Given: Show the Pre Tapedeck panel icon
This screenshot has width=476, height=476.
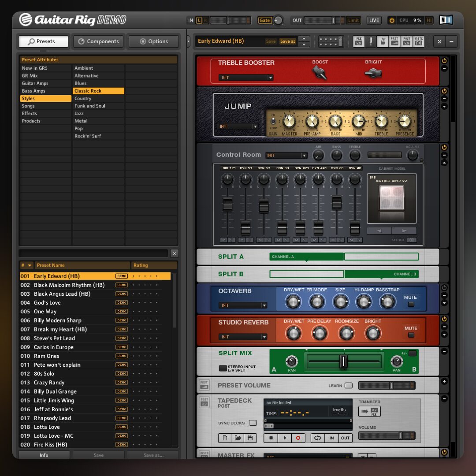Looking at the screenshot, I should pyautogui.click(x=359, y=41).
